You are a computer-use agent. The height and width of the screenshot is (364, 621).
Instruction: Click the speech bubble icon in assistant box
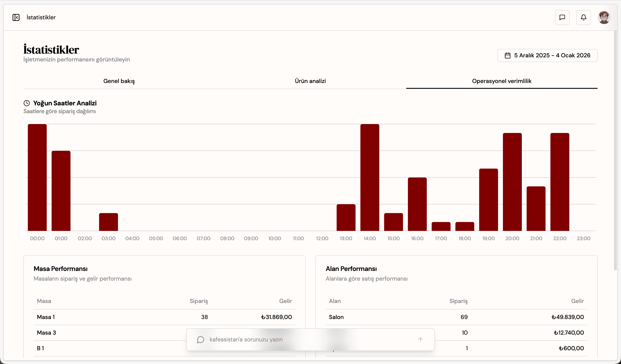pyautogui.click(x=200, y=339)
